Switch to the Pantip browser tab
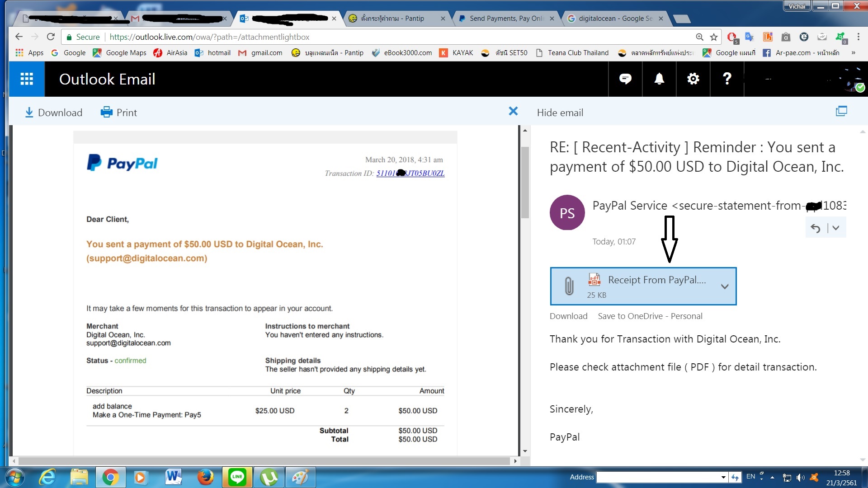868x488 pixels. tap(392, 19)
